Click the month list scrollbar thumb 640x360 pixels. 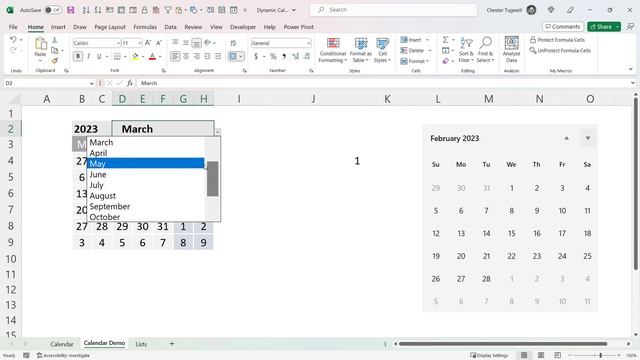point(212,179)
